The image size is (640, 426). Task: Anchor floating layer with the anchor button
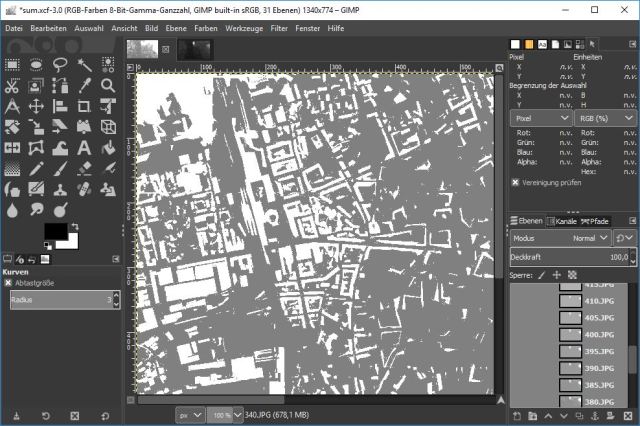(x=595, y=416)
